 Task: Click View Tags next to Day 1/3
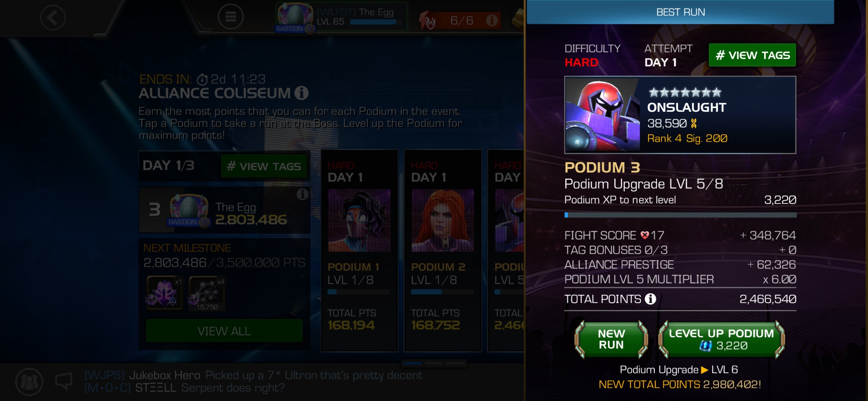pyautogui.click(x=264, y=166)
